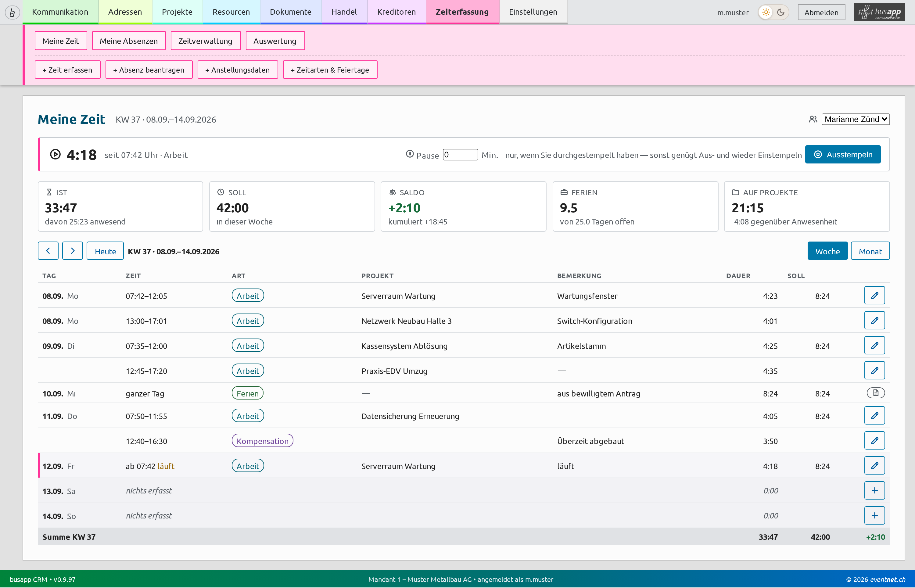This screenshot has height=588, width=915.
Task: Open + Zeitarten & Feiertage
Action: (330, 70)
